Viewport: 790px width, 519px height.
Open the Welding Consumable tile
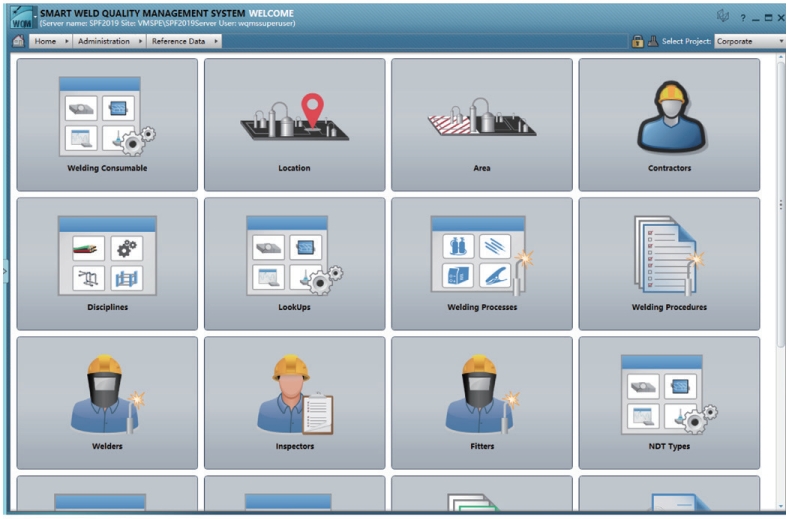tap(107, 124)
